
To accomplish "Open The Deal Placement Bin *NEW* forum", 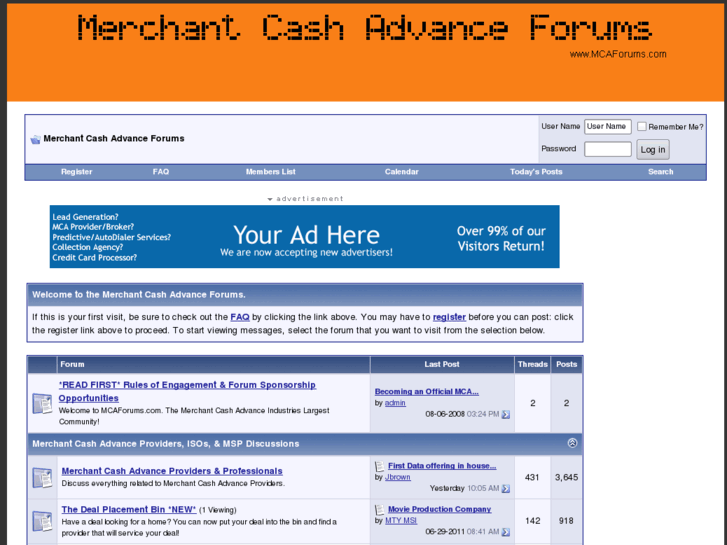I will (129, 509).
